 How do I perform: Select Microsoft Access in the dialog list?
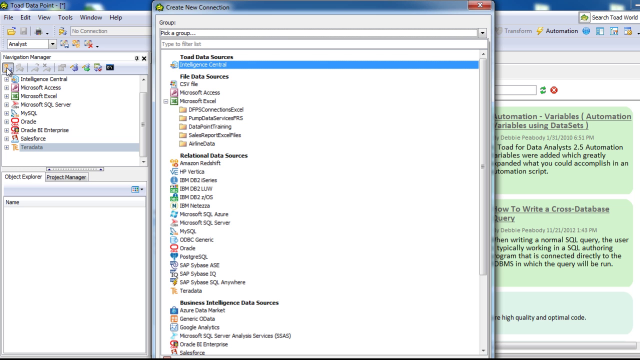[200, 93]
